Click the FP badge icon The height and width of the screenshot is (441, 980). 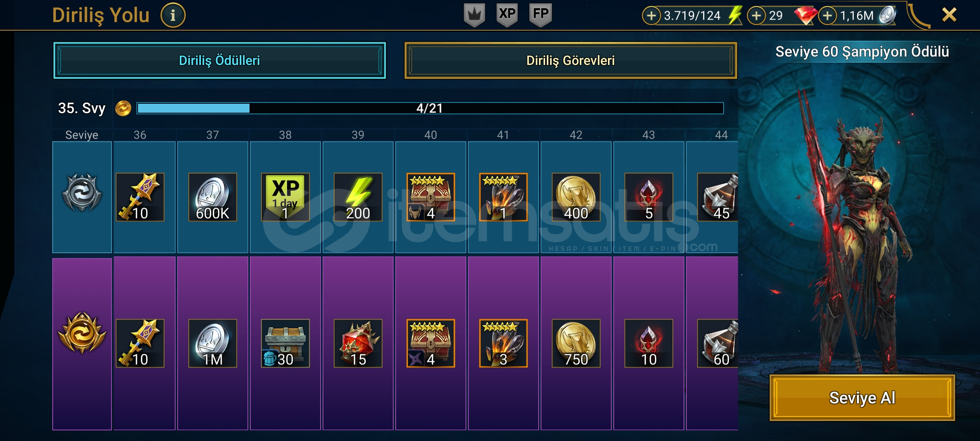pyautogui.click(x=540, y=15)
